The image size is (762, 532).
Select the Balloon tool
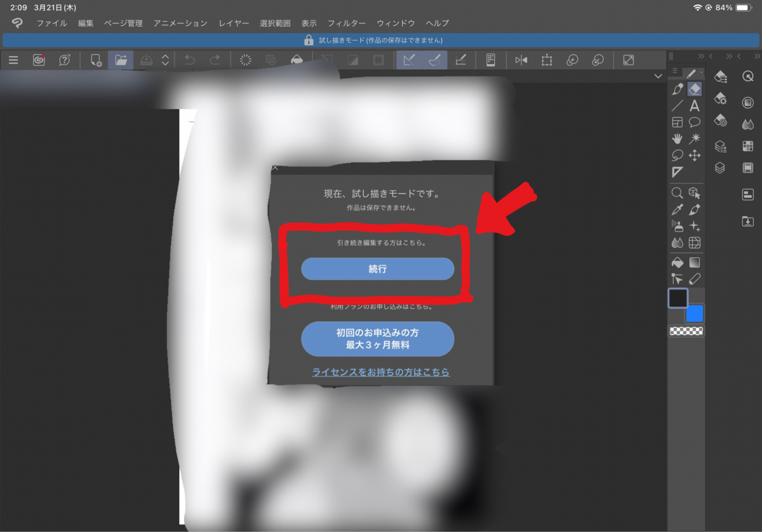coord(695,122)
